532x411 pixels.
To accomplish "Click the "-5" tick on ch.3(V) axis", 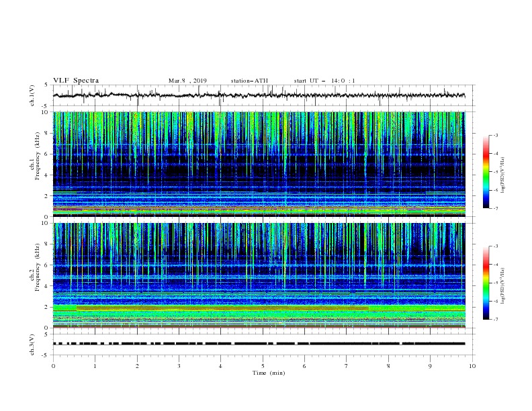I will tap(46, 355).
